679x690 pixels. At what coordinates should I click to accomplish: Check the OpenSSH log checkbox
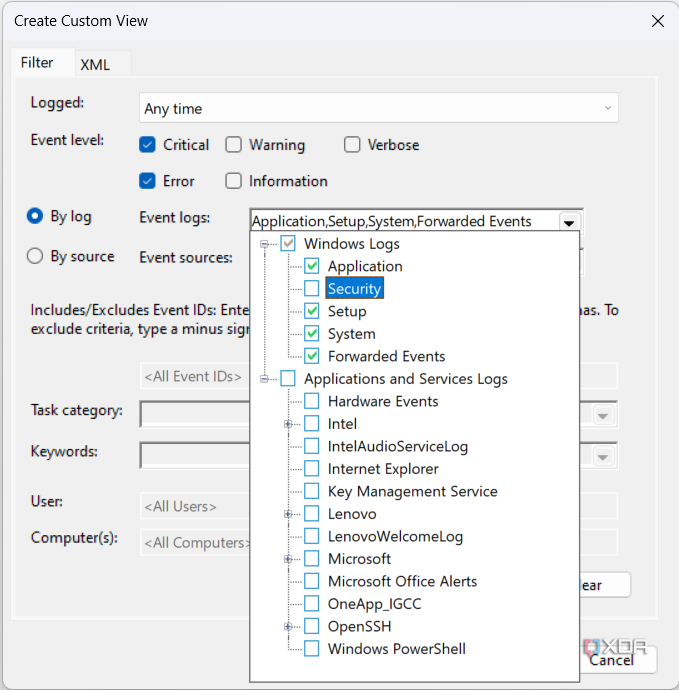pyautogui.click(x=312, y=626)
